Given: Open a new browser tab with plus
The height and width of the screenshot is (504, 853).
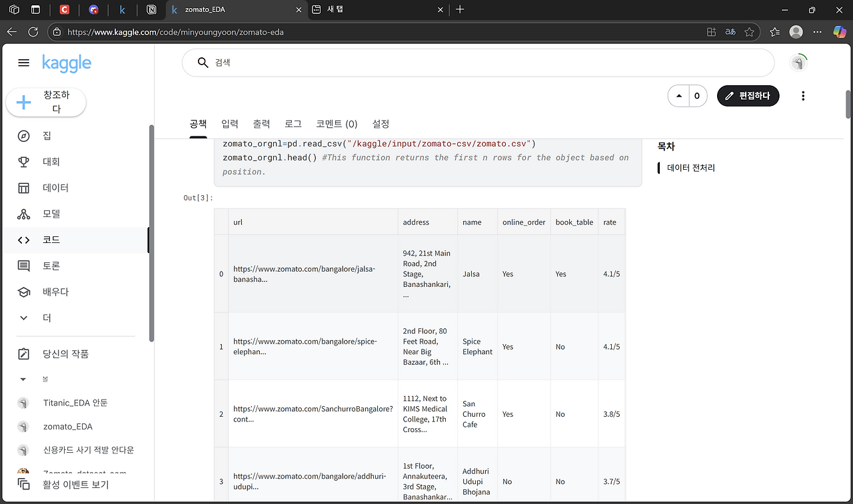Looking at the screenshot, I should click(x=460, y=9).
